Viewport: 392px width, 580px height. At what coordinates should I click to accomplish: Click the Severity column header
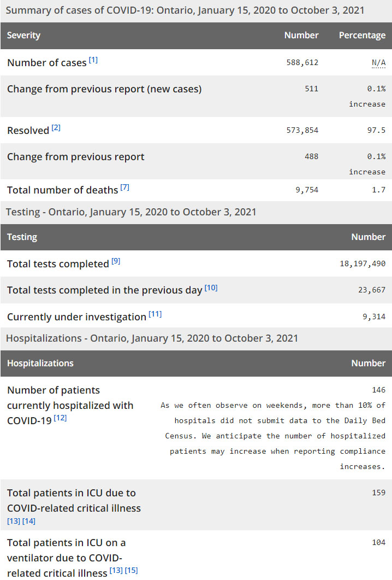[x=24, y=36]
